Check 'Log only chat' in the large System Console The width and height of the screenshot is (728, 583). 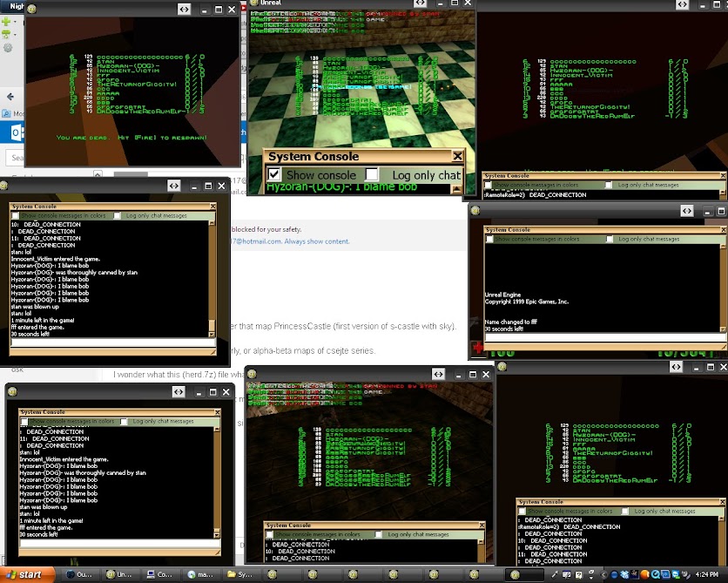[x=372, y=174]
